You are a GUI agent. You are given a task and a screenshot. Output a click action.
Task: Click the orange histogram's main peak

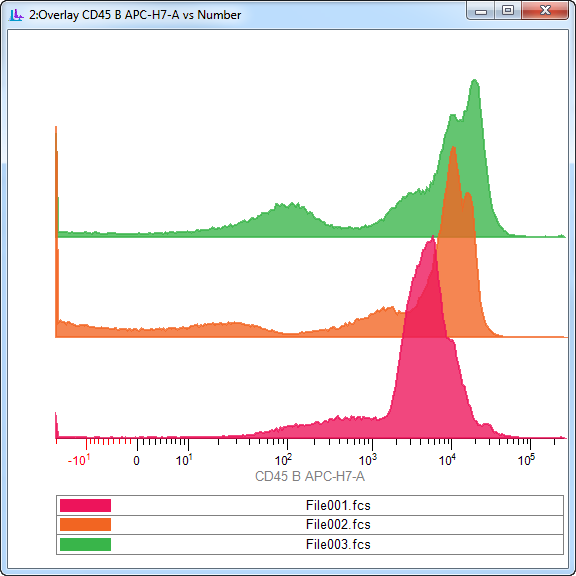pyautogui.click(x=453, y=148)
